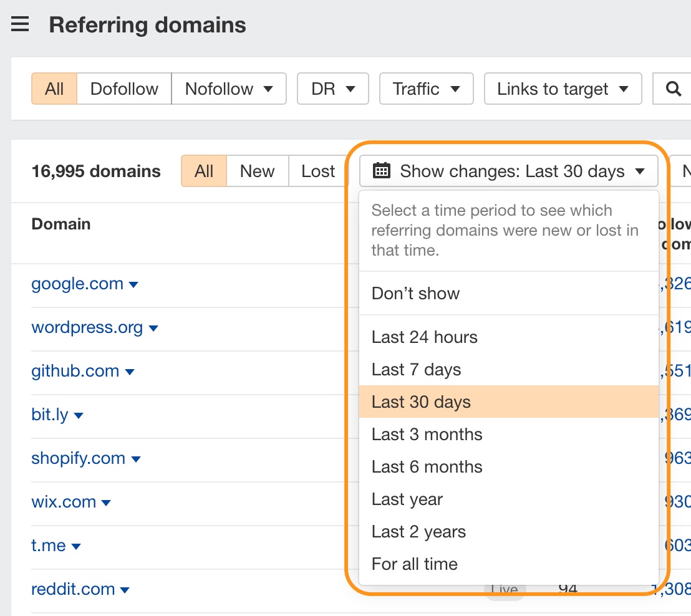
Task: Open the reddit.com domain link
Action: click(73, 589)
